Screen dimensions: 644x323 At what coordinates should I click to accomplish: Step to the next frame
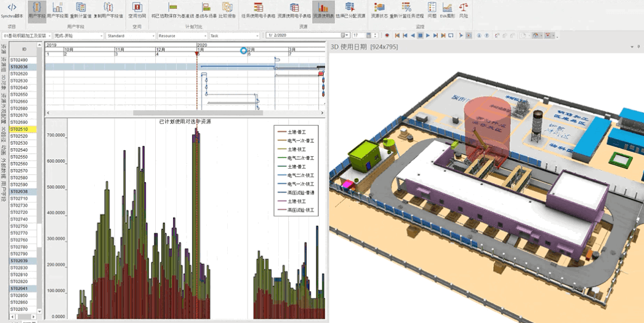[x=435, y=36]
